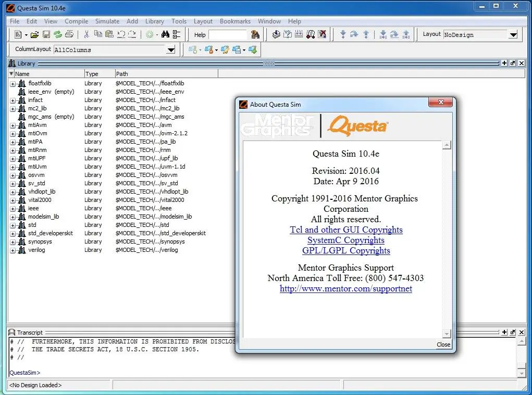Click the Type column header
Image resolution: width=532 pixels, height=395 pixels.
tap(99, 74)
